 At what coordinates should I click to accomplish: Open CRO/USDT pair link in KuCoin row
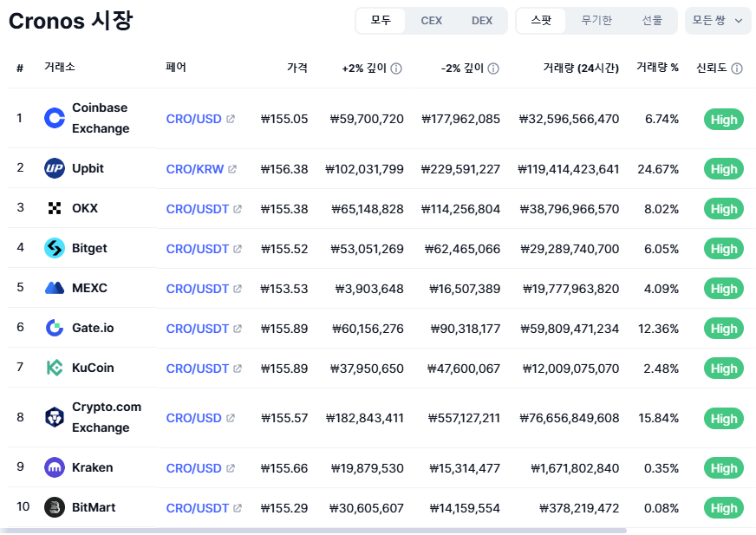[x=197, y=369]
